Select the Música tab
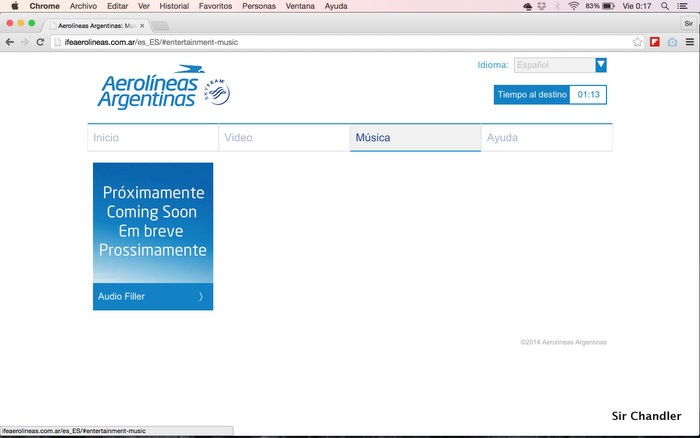The height and width of the screenshot is (438, 700). click(x=416, y=138)
